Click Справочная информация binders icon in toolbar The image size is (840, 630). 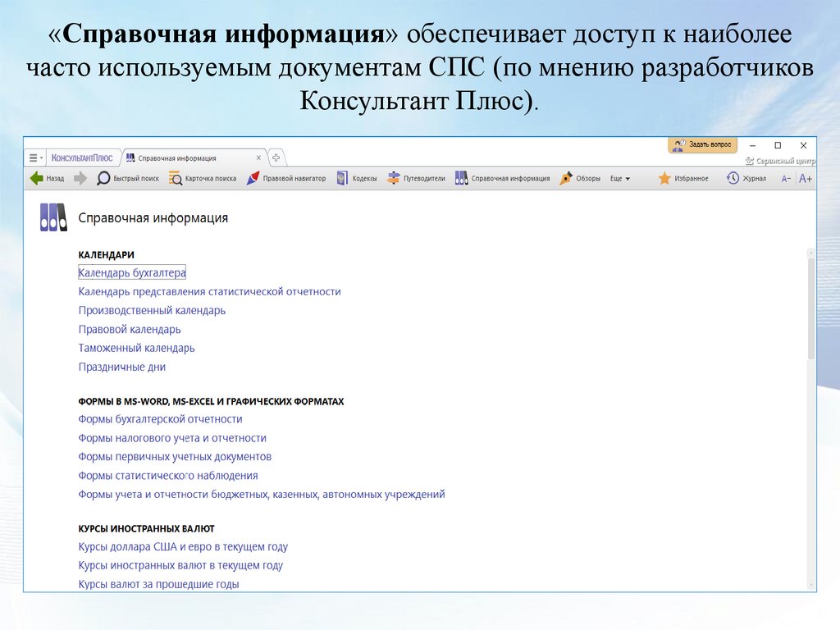(x=461, y=178)
